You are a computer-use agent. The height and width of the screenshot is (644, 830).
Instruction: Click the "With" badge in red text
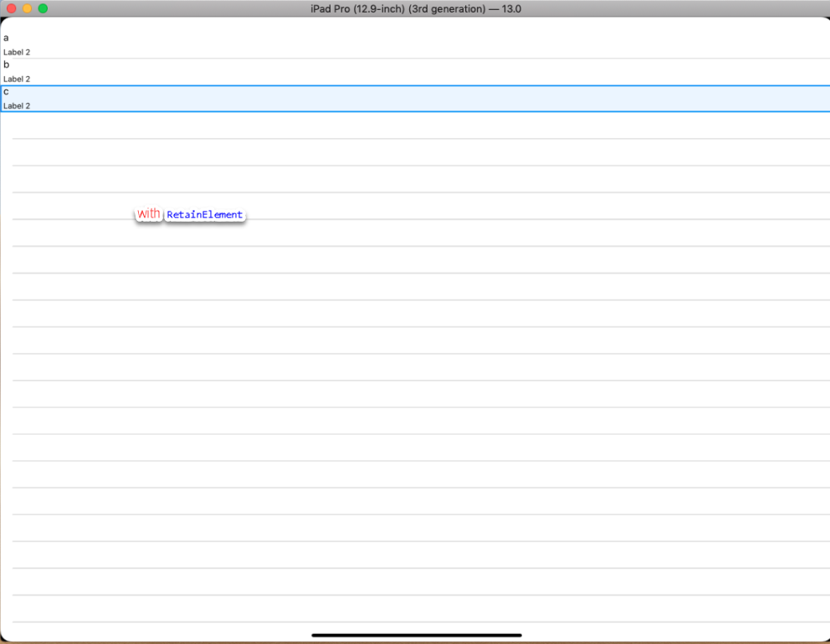(148, 213)
